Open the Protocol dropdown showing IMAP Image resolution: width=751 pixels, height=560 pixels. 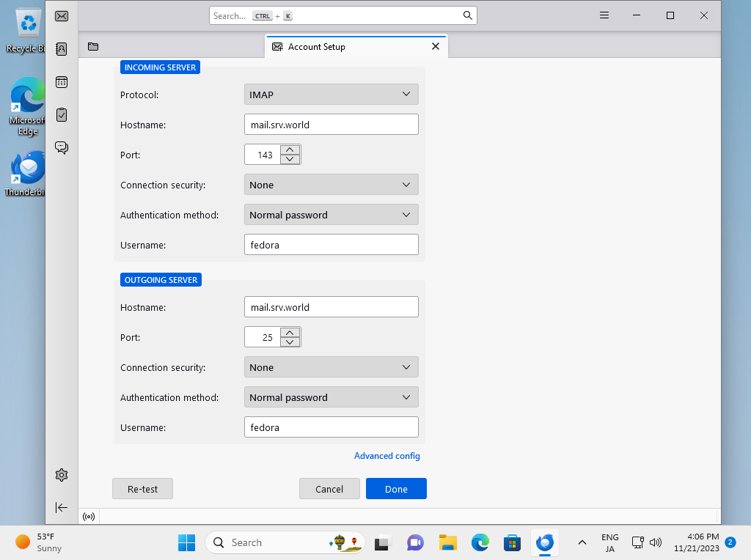(331, 94)
